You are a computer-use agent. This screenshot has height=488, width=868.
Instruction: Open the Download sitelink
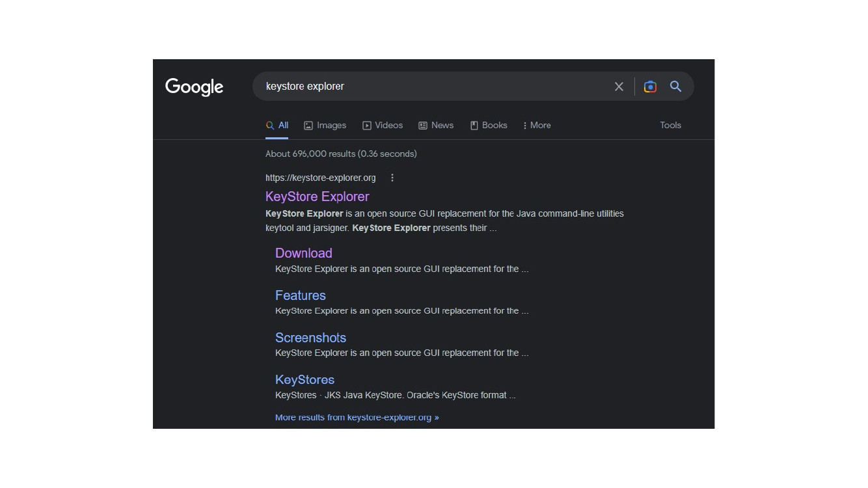(303, 253)
